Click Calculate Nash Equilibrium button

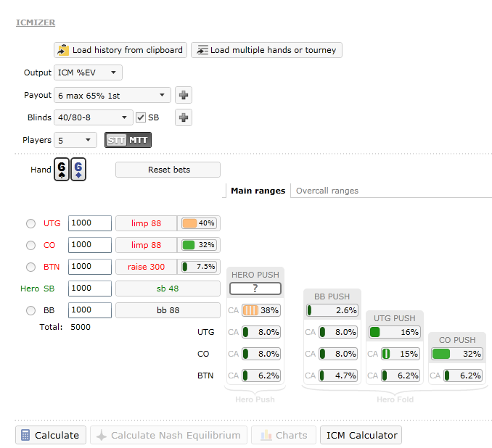pyautogui.click(x=168, y=435)
